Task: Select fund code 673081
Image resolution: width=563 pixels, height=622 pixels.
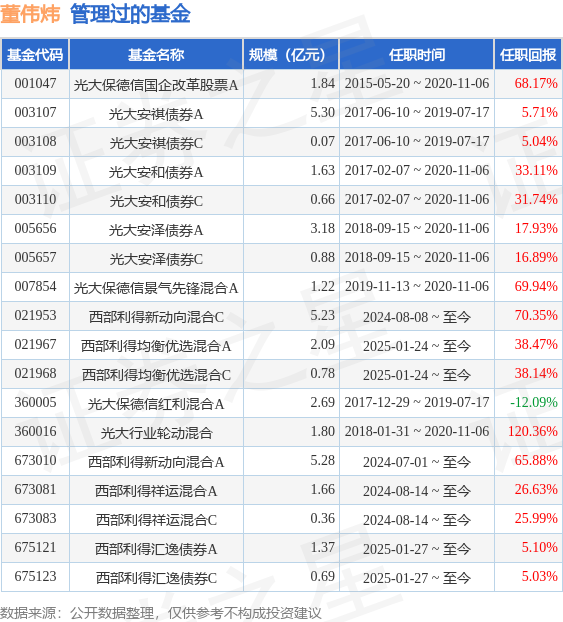Action: tap(35, 489)
